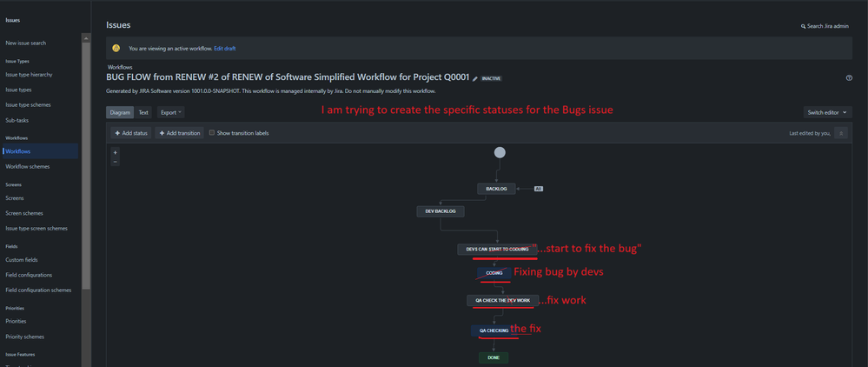
Task: Switch to the Text tab
Action: [x=143, y=112]
